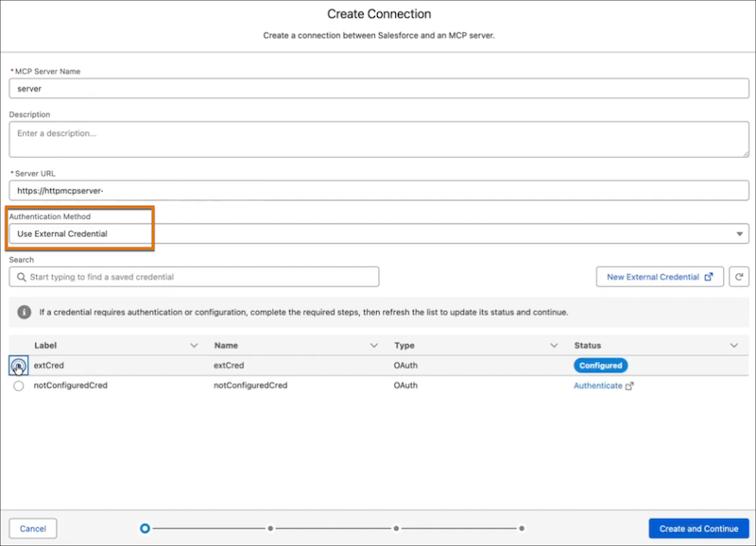
Task: Open the Label column menu chevron
Action: pos(194,346)
